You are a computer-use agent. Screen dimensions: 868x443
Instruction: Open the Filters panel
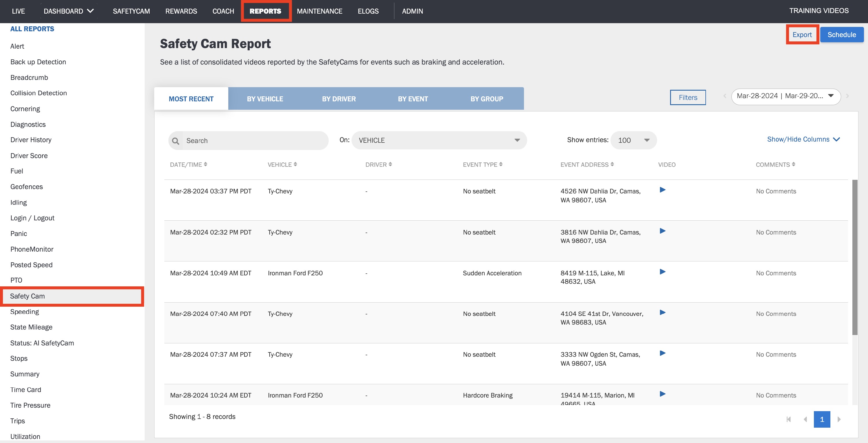(x=688, y=98)
